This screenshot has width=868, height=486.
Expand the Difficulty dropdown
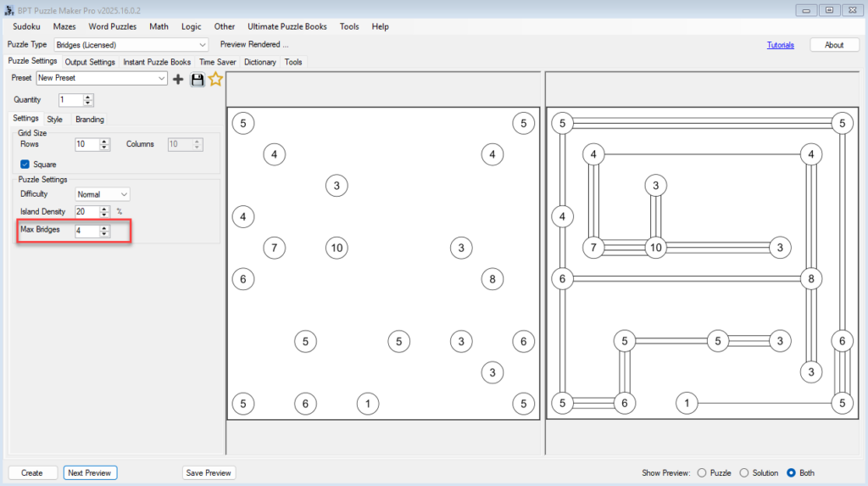124,194
